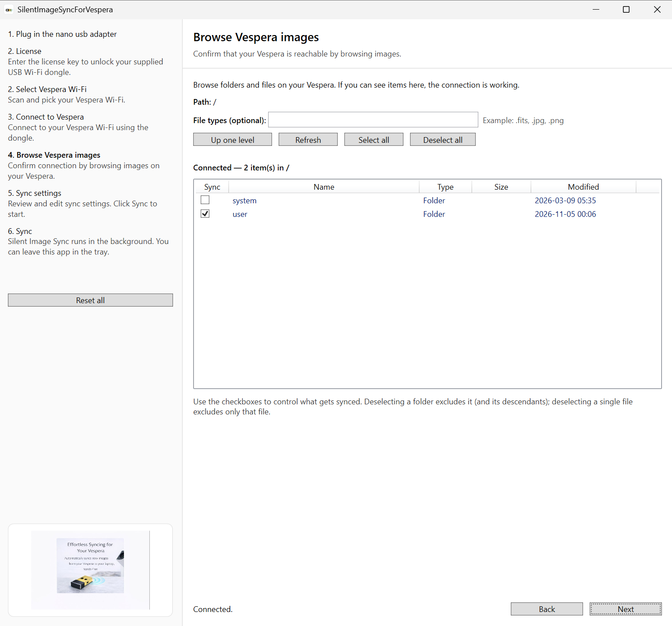Click the Reset all button

tap(90, 300)
